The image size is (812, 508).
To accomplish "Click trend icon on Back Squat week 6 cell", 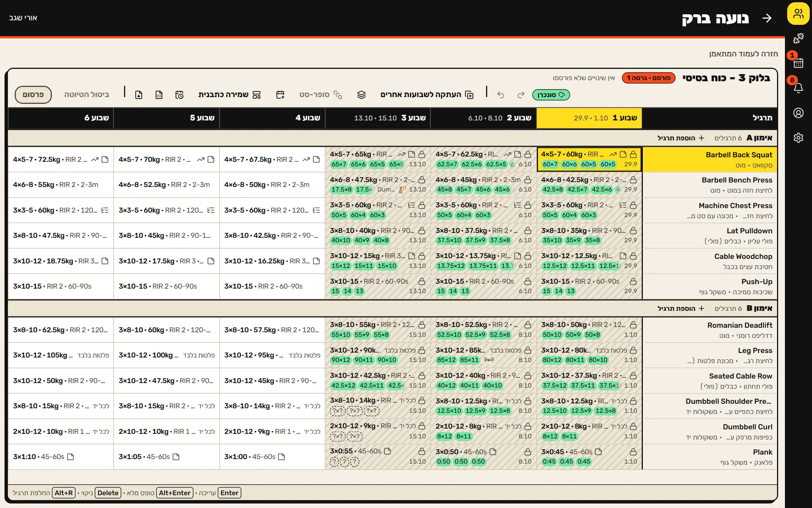I will click(x=95, y=160).
